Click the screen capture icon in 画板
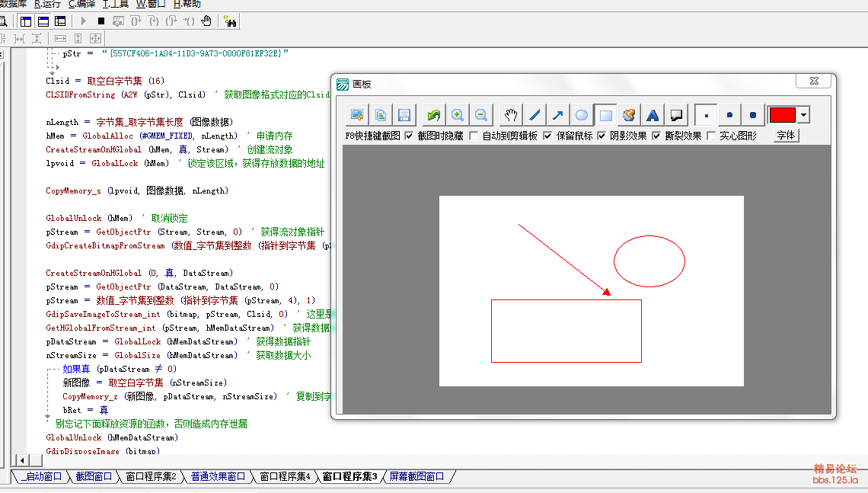 coord(357,115)
